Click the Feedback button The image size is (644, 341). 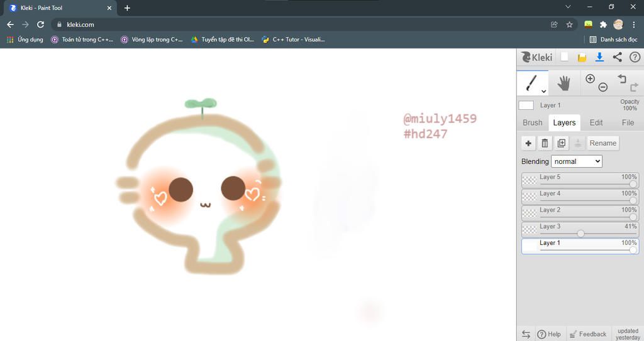click(x=588, y=334)
